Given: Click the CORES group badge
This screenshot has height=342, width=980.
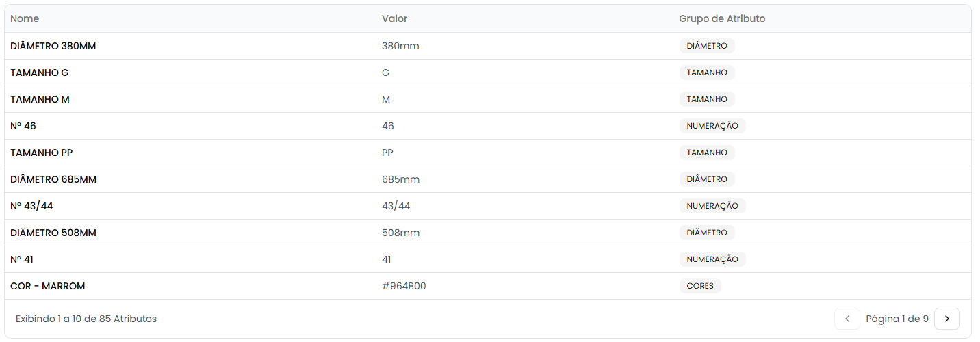Looking at the screenshot, I should tap(699, 286).
